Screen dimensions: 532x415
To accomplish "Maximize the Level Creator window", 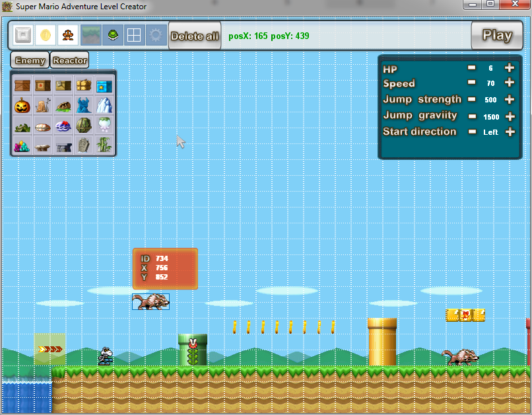I will 490,4.
